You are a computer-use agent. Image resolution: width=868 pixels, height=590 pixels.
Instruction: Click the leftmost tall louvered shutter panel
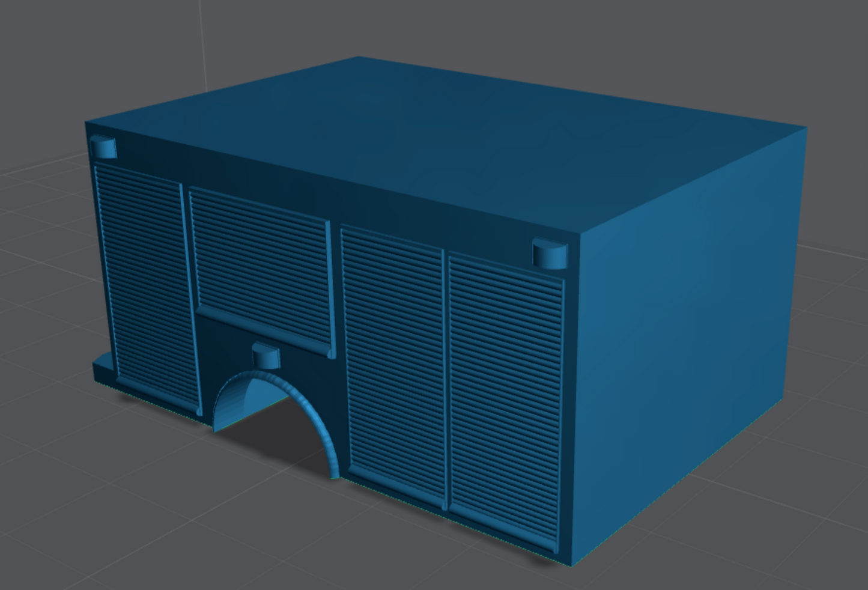(x=147, y=290)
